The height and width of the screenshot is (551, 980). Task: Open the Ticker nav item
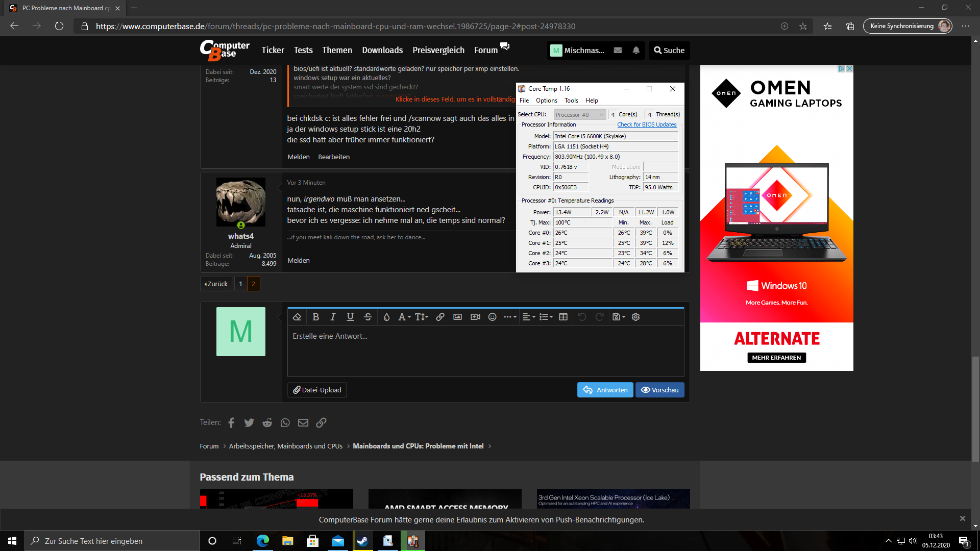click(x=273, y=50)
